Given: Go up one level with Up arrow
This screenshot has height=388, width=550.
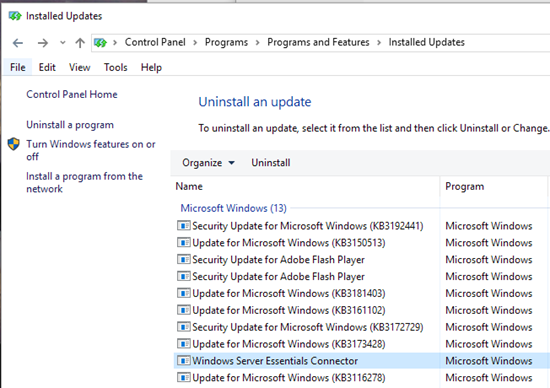Looking at the screenshot, I should pyautogui.click(x=80, y=43).
